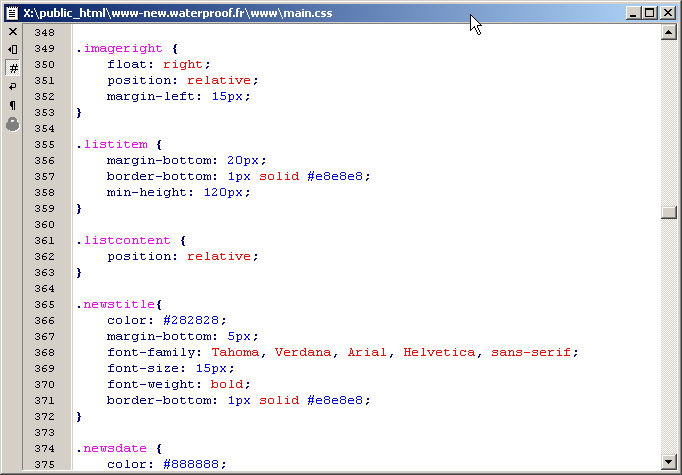
Task: Click the split view sidebar icon
Action: coord(13,50)
